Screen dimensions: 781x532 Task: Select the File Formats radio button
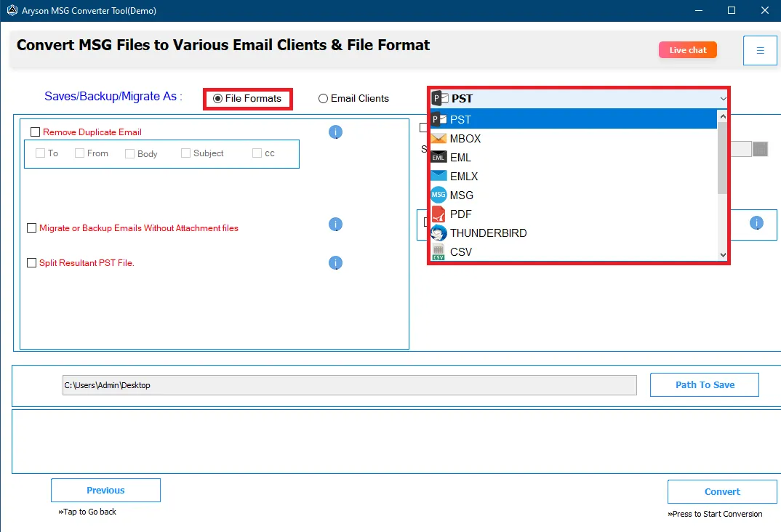click(217, 99)
